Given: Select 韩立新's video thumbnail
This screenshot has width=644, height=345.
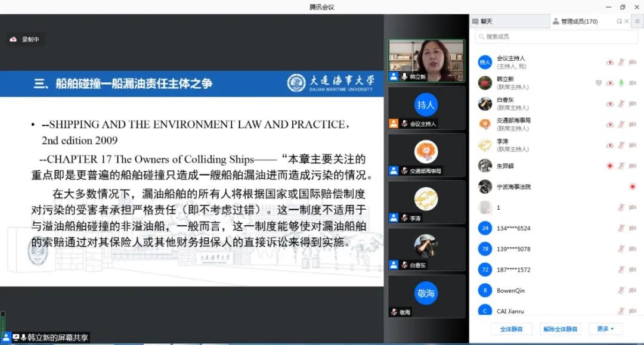Looking at the screenshot, I should click(426, 61).
